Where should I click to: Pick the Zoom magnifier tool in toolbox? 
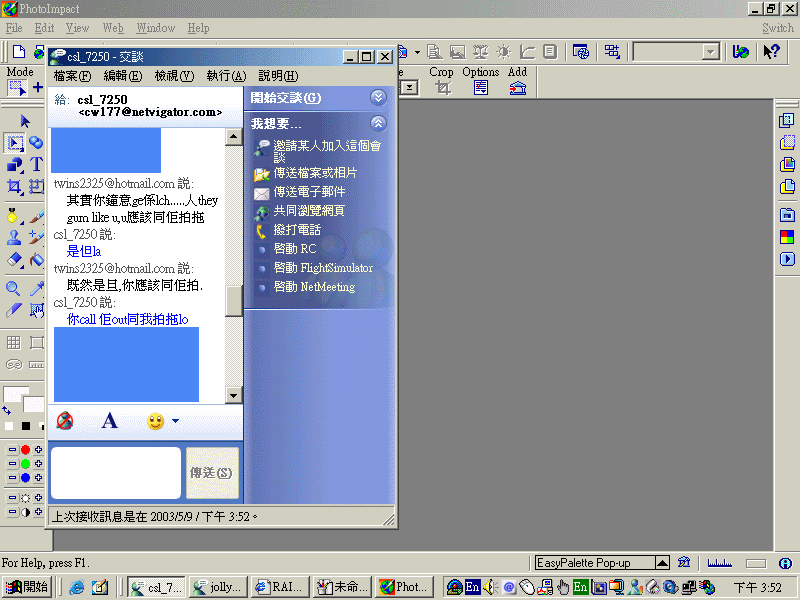coord(13,289)
